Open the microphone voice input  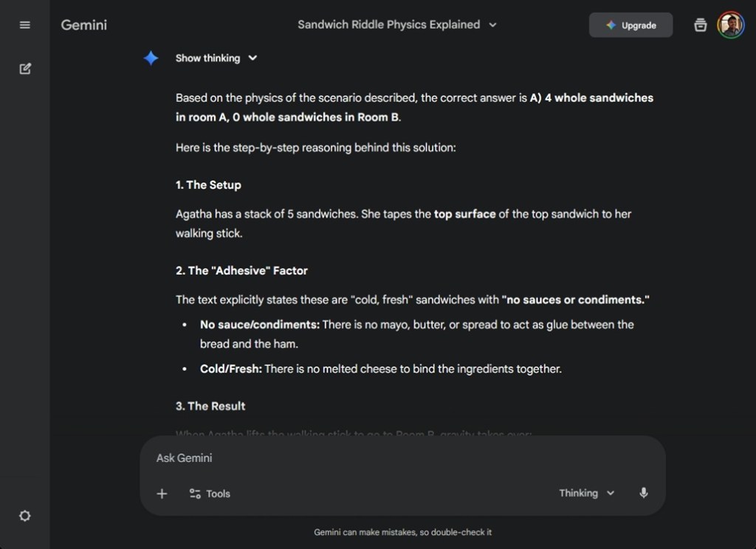click(x=643, y=493)
